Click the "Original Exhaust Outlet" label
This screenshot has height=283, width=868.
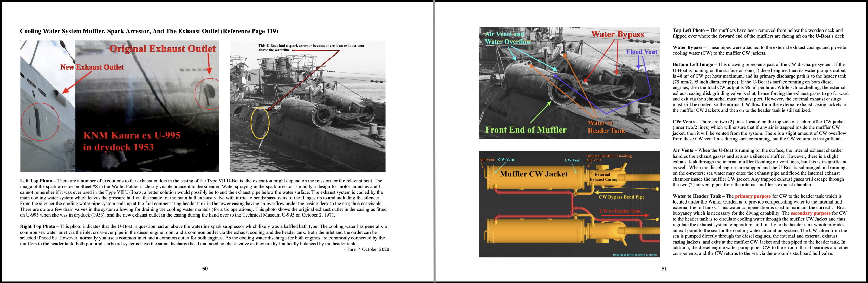[162, 49]
